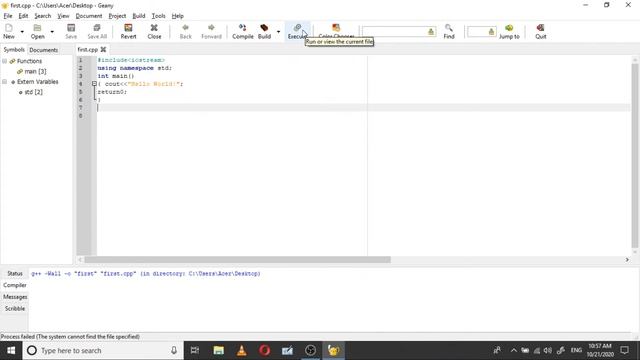Open the Help menu
Screen dimensions: 640x360
coord(178,16)
